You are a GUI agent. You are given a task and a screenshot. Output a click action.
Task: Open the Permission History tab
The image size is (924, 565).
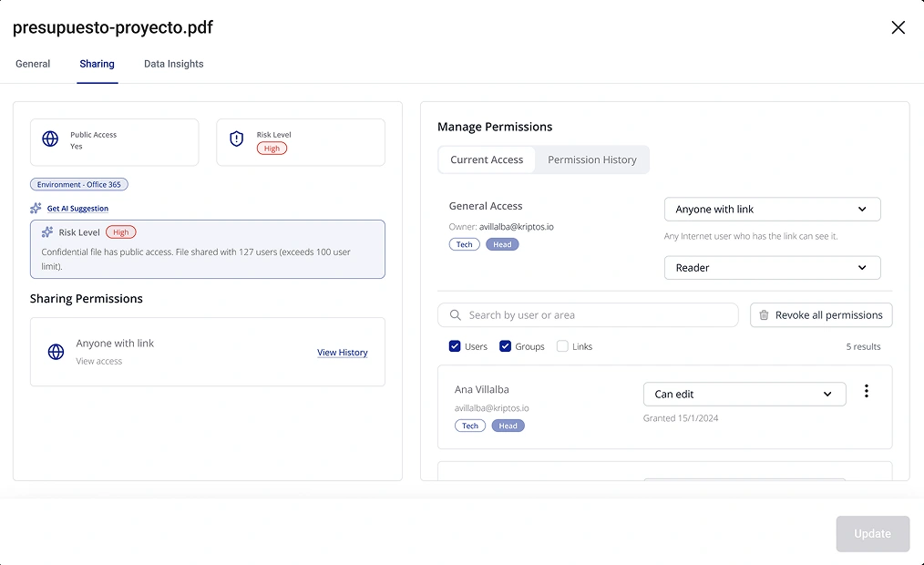(x=591, y=159)
